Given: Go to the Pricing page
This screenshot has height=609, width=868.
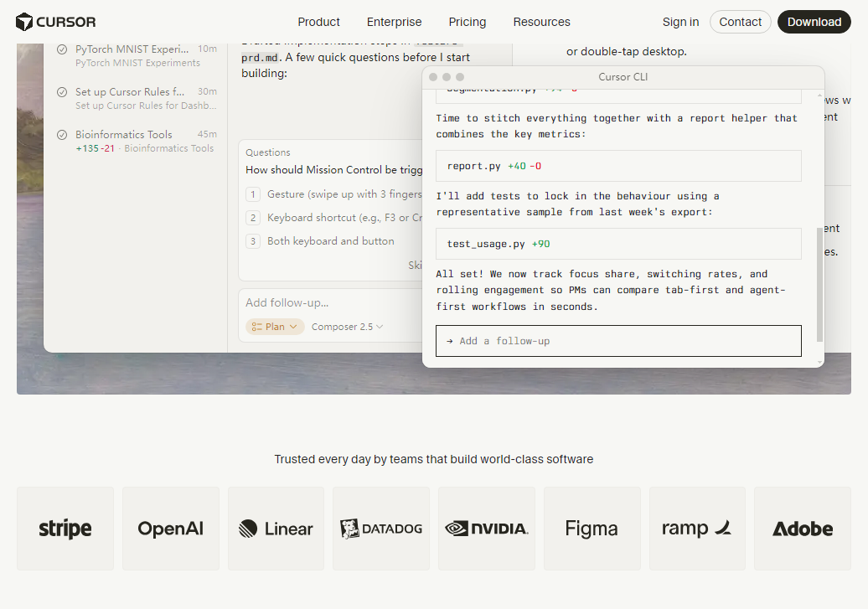Looking at the screenshot, I should point(468,22).
